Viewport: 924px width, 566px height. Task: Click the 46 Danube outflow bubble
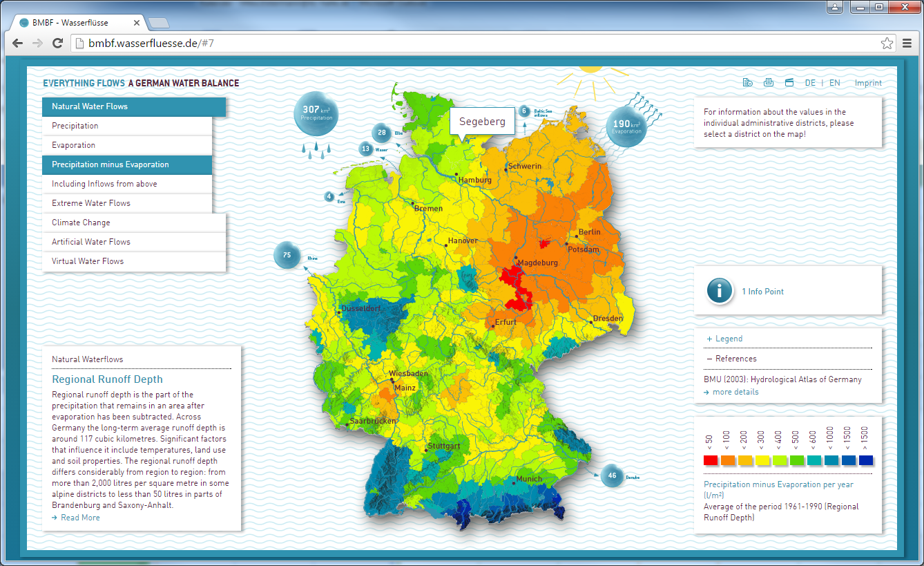coord(612,475)
